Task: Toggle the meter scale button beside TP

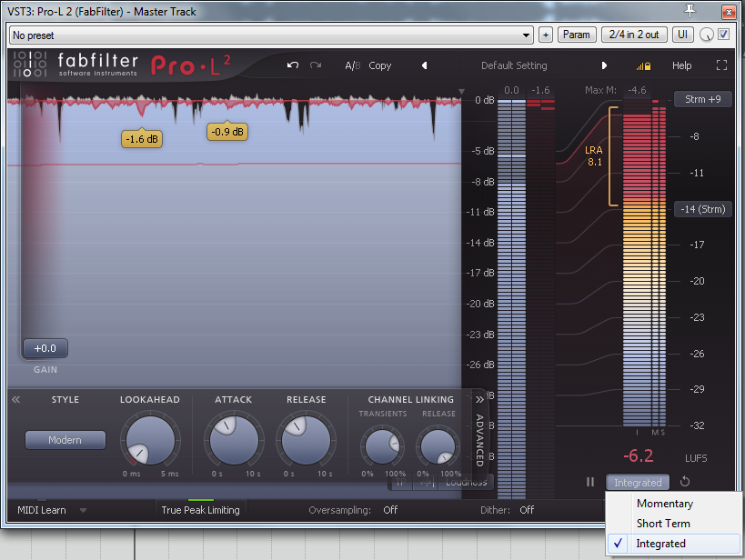Action: 426,483
